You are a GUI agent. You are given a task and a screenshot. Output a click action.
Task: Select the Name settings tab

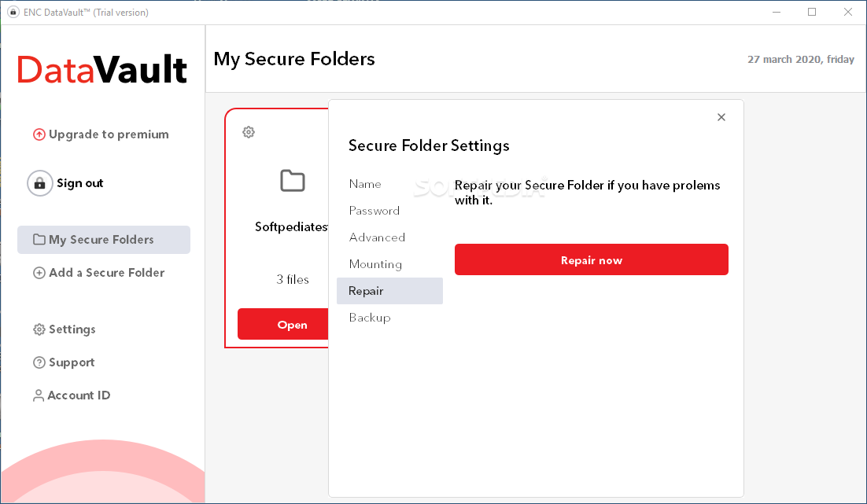[x=389, y=184]
